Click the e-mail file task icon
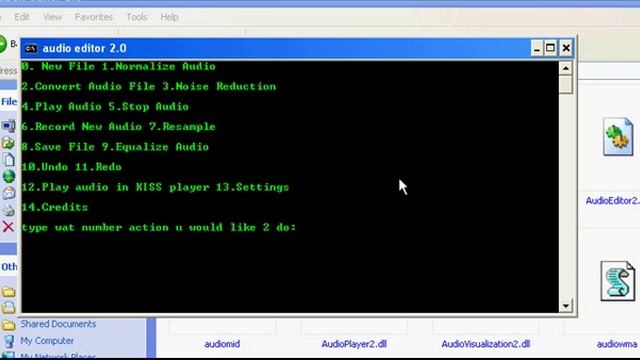640x360 pixels. tap(9, 193)
